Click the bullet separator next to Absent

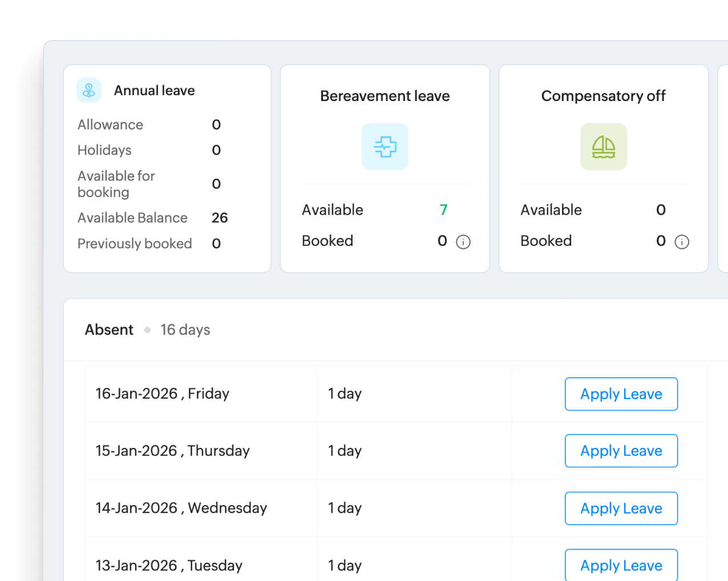(x=147, y=330)
